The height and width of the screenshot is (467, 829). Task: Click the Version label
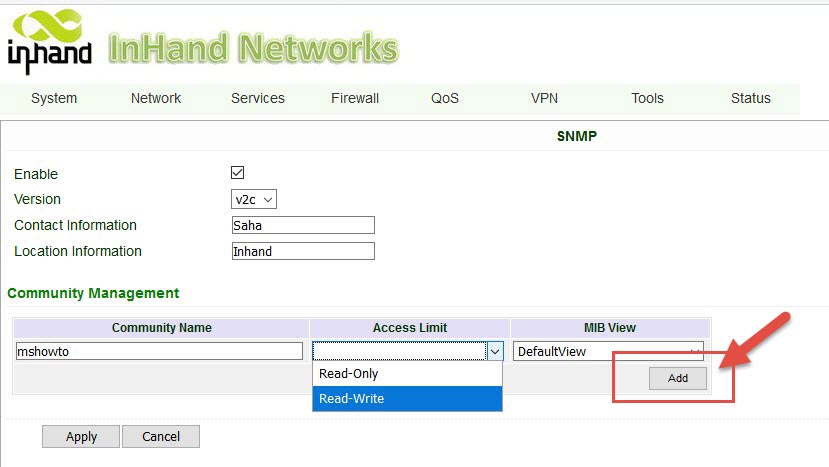coord(38,199)
